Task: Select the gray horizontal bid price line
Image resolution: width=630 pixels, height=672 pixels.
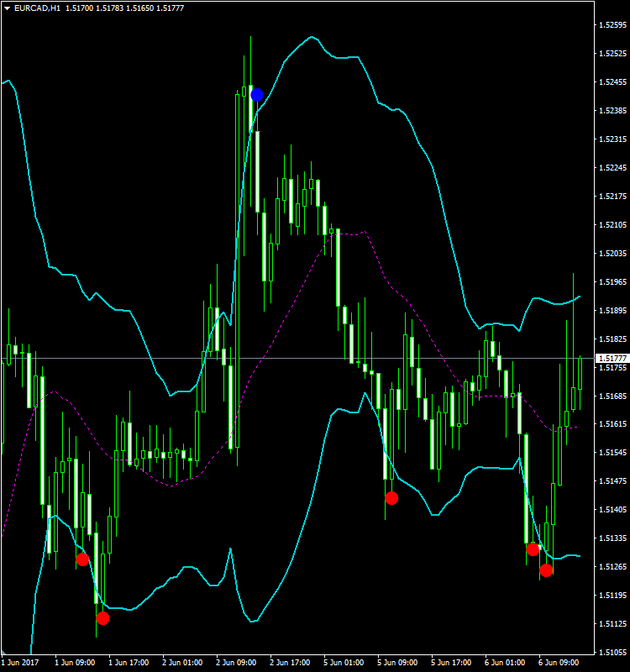Action: pos(298,359)
